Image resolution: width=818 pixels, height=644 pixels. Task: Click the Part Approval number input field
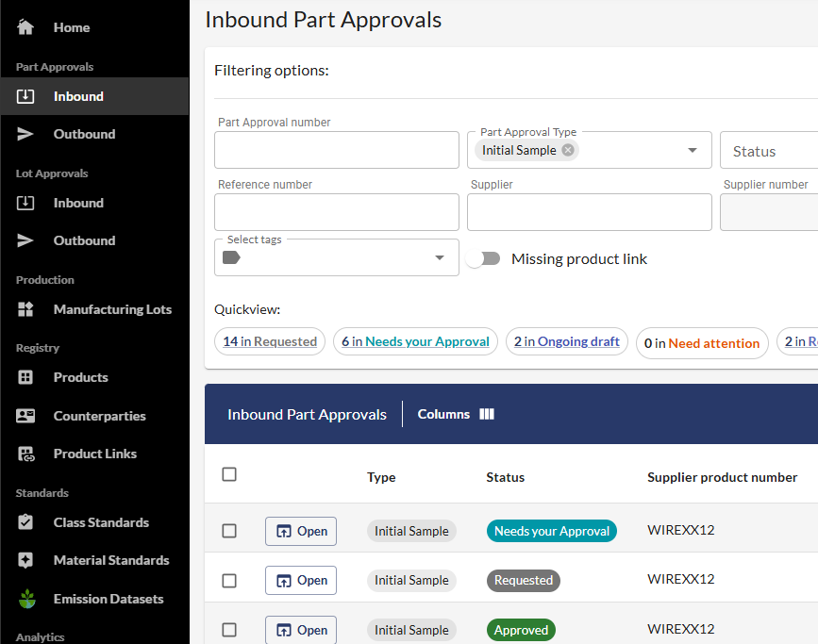(x=337, y=150)
